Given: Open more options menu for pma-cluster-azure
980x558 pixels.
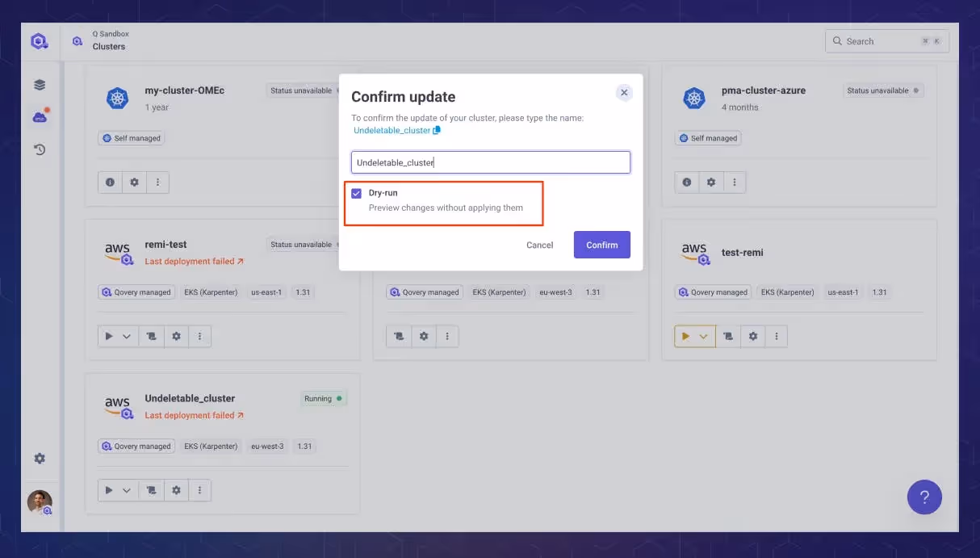Looking at the screenshot, I should coord(735,183).
